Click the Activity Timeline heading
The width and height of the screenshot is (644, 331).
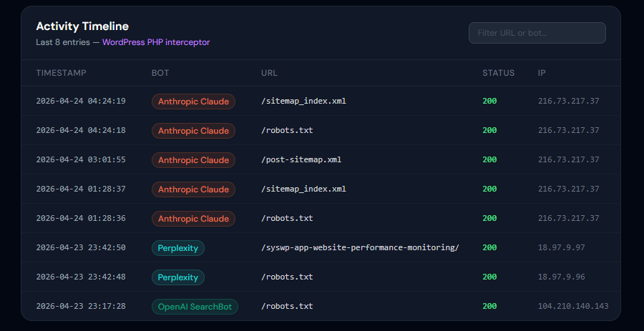[82, 26]
